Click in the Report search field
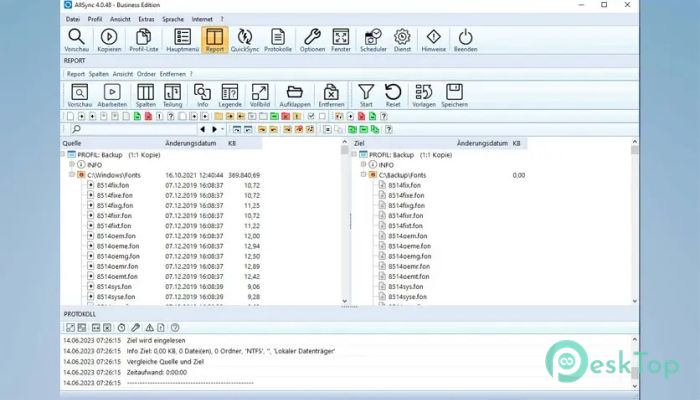Image resolution: width=700 pixels, height=400 pixels. click(x=134, y=129)
